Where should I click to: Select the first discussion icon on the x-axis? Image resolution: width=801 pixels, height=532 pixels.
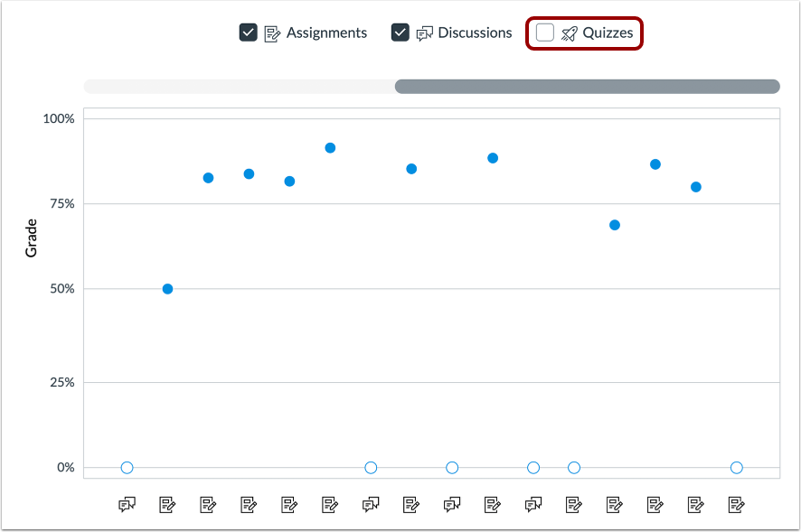coord(127,504)
